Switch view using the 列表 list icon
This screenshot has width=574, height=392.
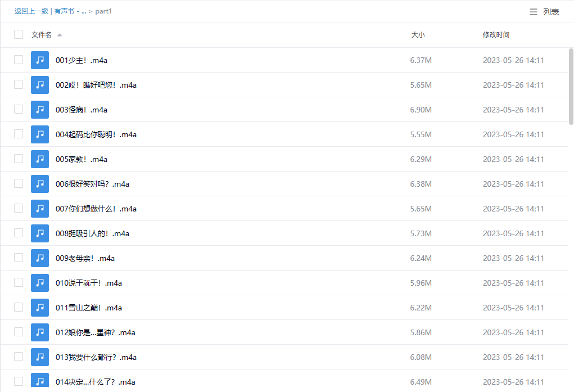tap(534, 12)
